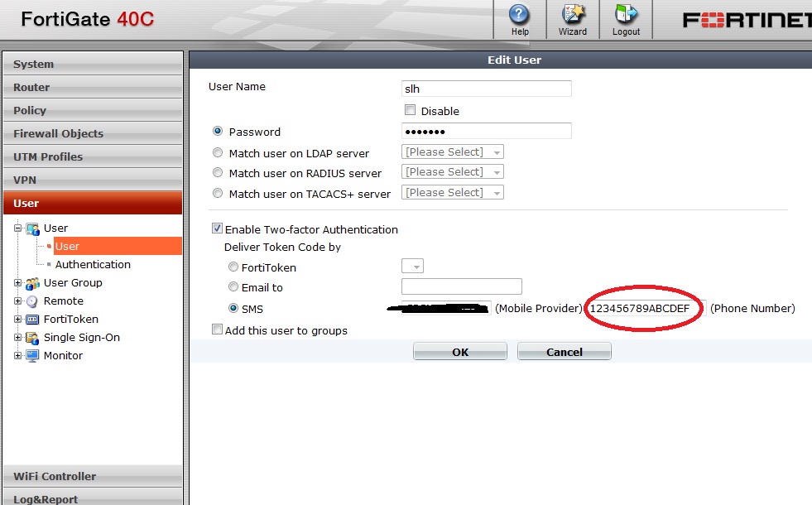This screenshot has height=505, width=812.
Task: Click the User Name input field
Action: click(486, 89)
